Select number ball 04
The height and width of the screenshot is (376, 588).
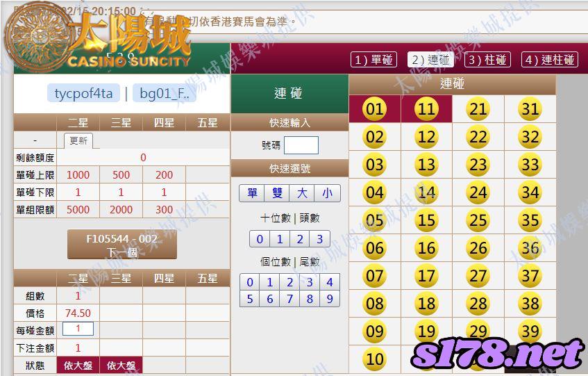click(374, 193)
